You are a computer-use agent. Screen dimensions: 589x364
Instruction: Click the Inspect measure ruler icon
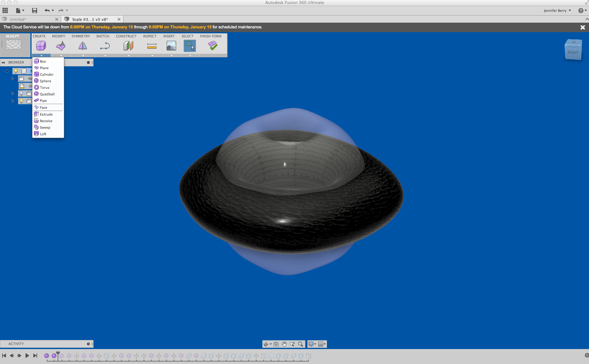click(152, 46)
